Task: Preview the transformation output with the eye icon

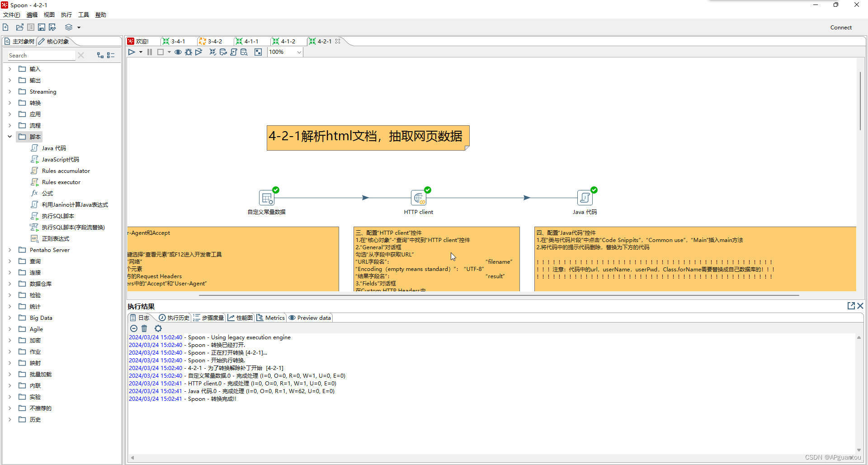Action: click(x=178, y=52)
